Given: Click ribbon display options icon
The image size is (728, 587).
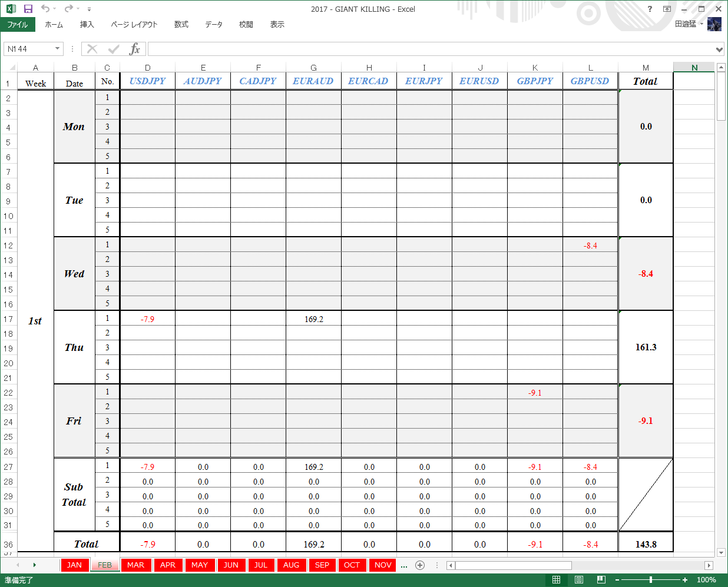Looking at the screenshot, I should (x=667, y=9).
